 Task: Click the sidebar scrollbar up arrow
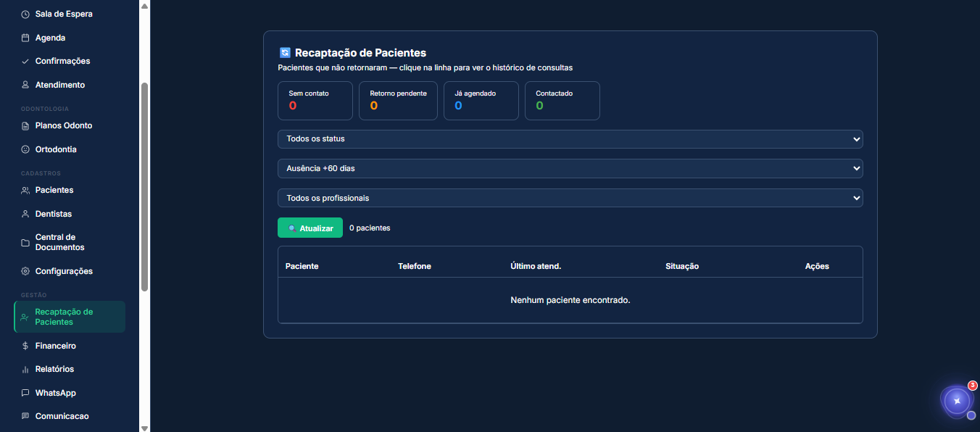[144, 5]
